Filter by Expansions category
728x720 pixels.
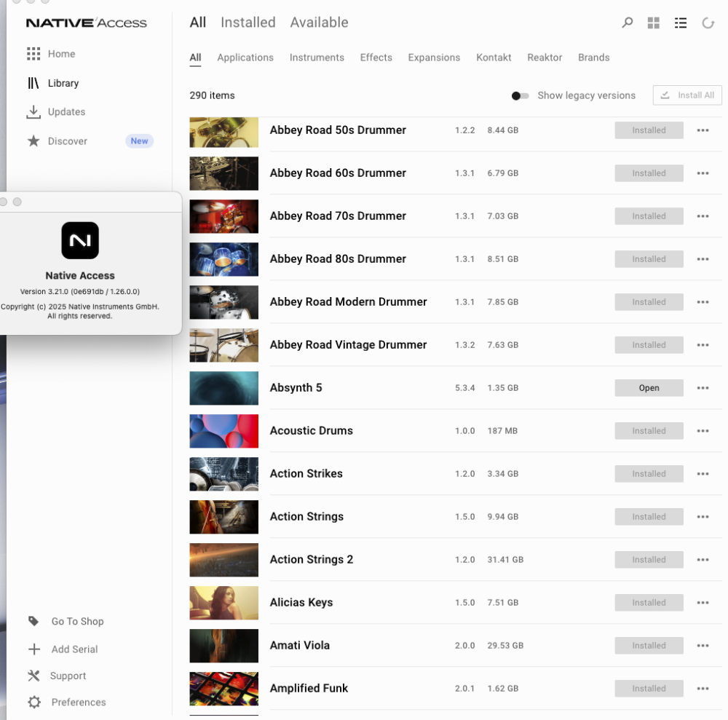pyautogui.click(x=434, y=58)
